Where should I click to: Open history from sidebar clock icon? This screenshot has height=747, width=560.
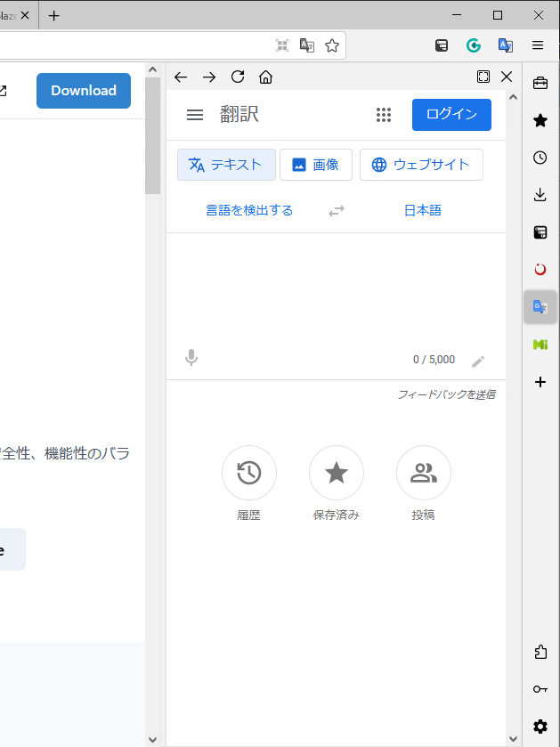pos(540,158)
